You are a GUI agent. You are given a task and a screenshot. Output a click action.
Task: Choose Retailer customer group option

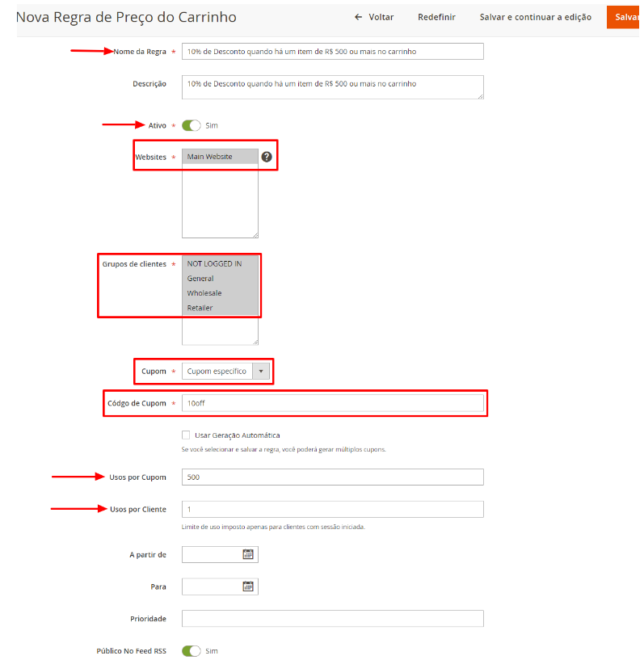click(219, 308)
